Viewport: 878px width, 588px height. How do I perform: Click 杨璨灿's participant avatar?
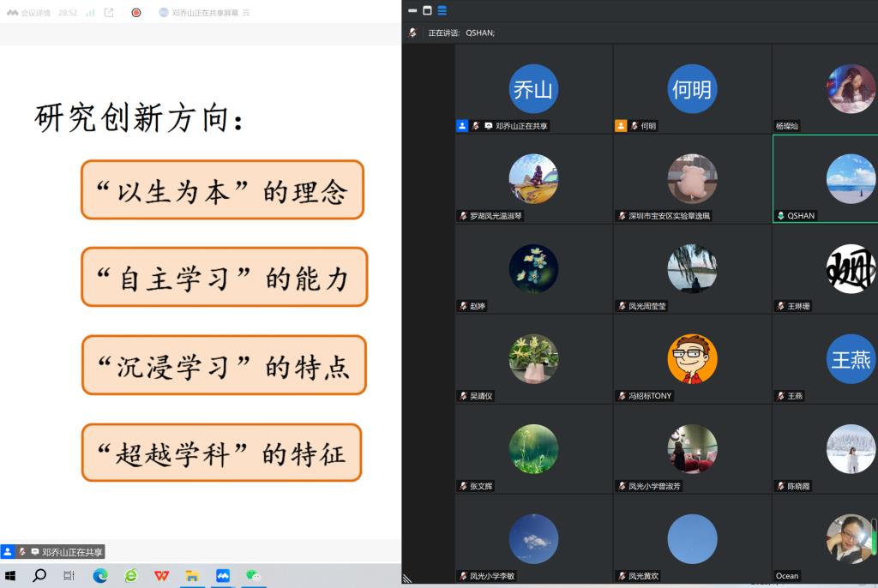pyautogui.click(x=851, y=89)
